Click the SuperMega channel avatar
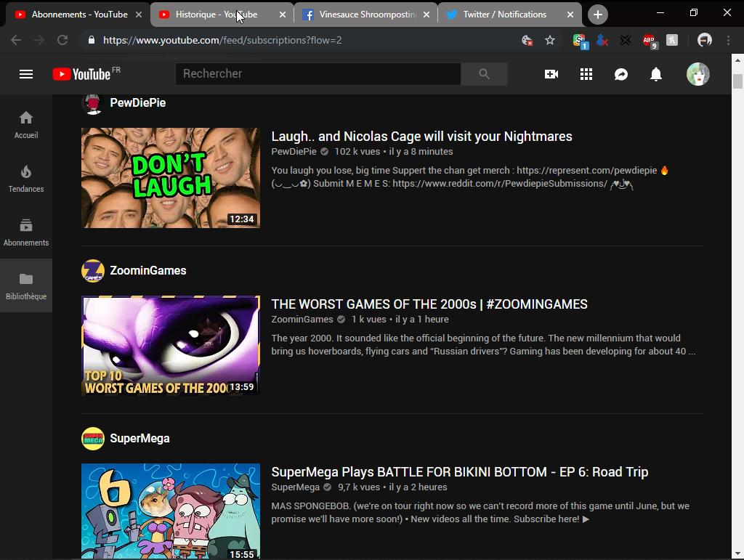Image resolution: width=744 pixels, height=560 pixels. (x=93, y=439)
